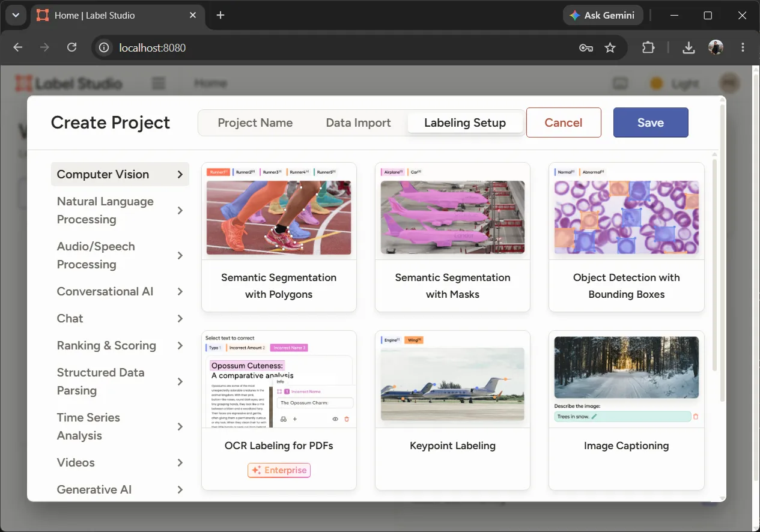Select the Videos category
The image size is (760, 532).
point(120,462)
